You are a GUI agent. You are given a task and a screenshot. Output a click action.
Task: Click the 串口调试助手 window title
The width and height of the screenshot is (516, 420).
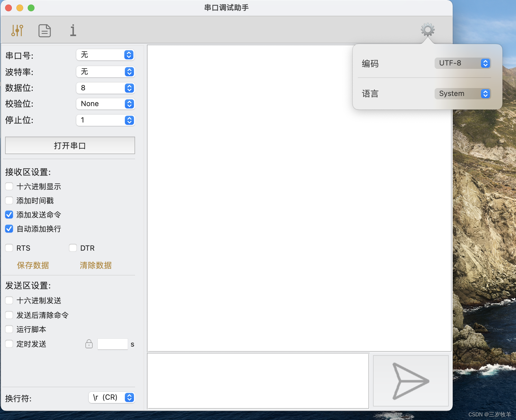pos(226,8)
